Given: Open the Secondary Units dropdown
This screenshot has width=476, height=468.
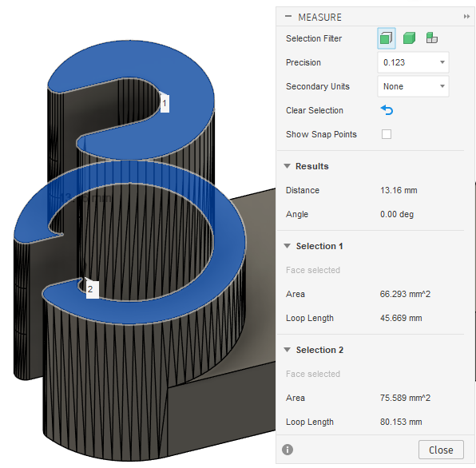Looking at the screenshot, I should click(413, 86).
